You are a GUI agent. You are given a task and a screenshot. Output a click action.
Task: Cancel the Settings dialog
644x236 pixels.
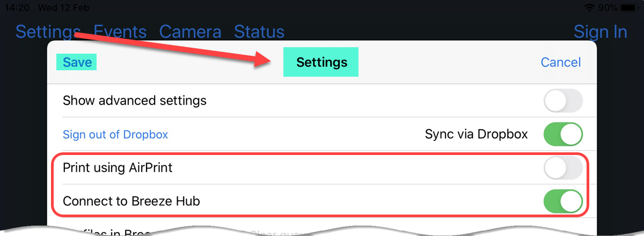(561, 62)
